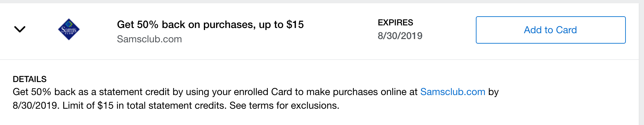Click the horizontal divider below the offer row
The width and height of the screenshot is (644, 125).
tap(319, 60)
